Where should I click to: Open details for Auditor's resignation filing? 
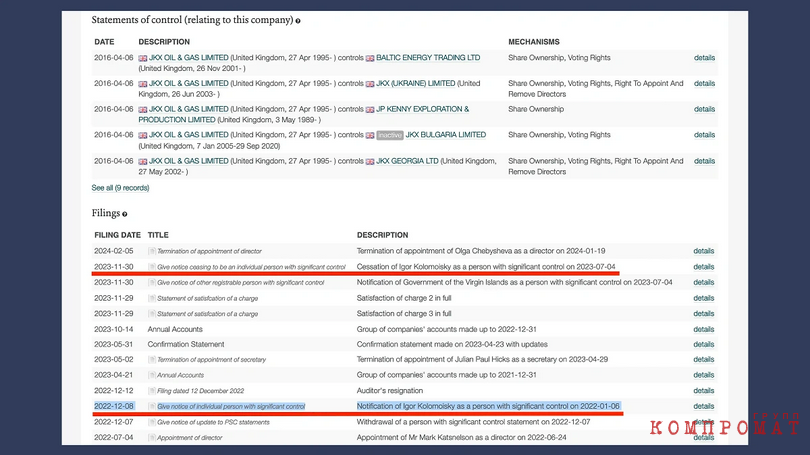click(704, 391)
